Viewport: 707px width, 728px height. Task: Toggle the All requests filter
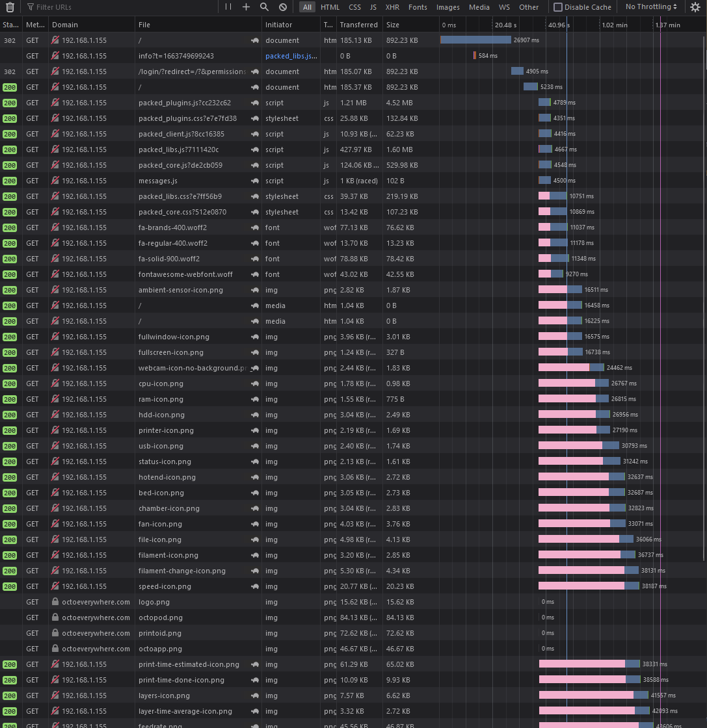[x=307, y=6]
